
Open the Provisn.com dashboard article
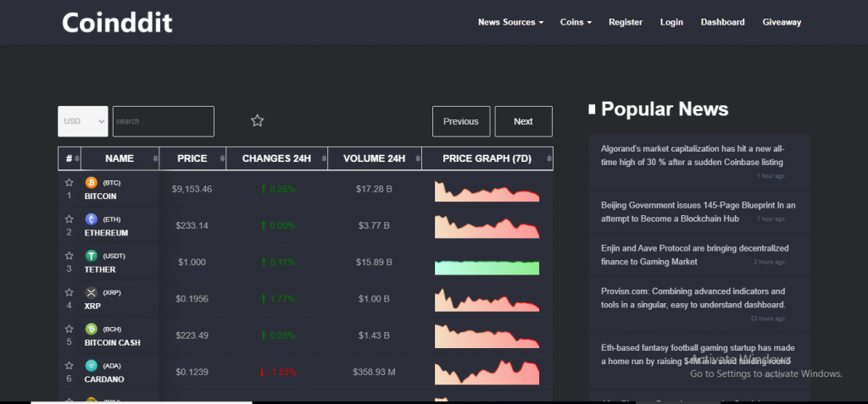pyautogui.click(x=693, y=298)
